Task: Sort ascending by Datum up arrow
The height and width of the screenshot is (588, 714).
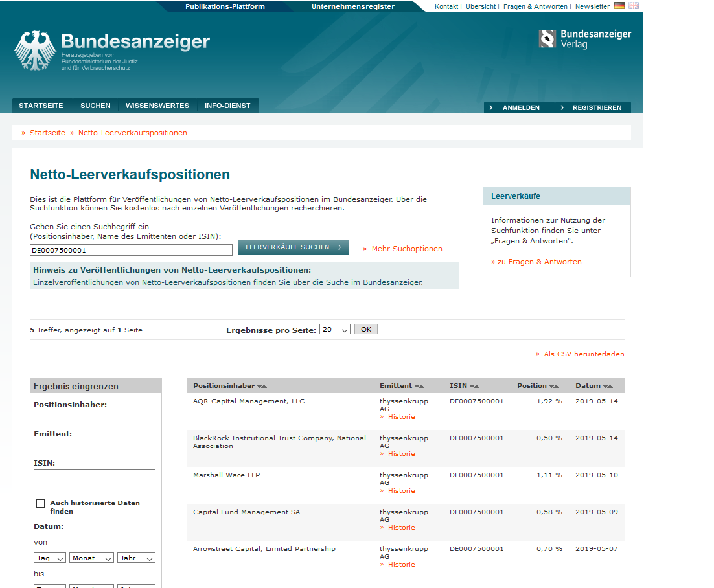Action: [609, 387]
